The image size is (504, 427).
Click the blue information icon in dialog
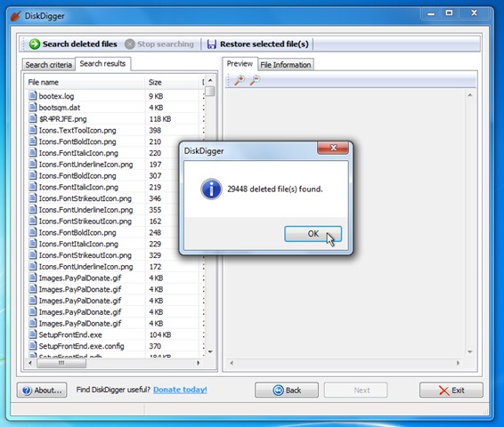coord(211,189)
